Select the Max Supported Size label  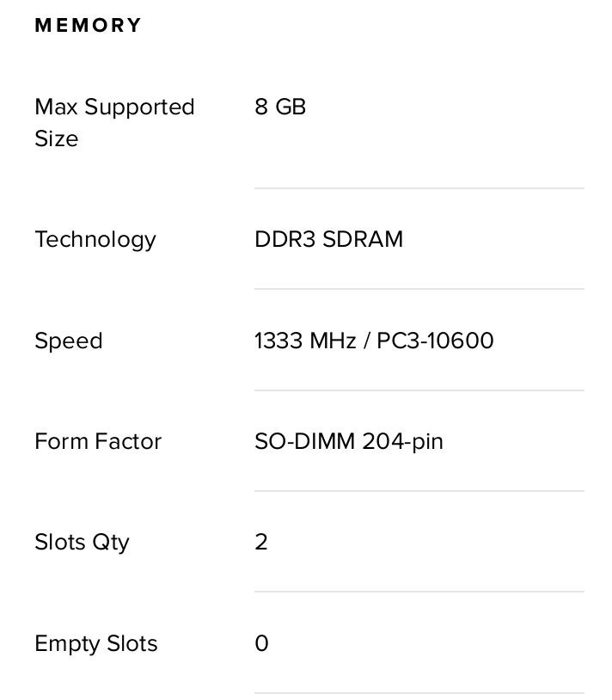tap(114, 122)
